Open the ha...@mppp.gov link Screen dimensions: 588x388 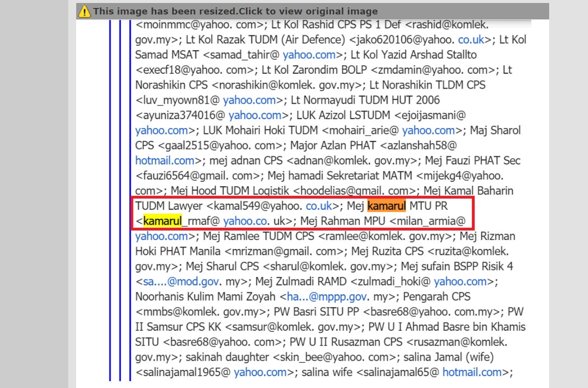point(326,297)
